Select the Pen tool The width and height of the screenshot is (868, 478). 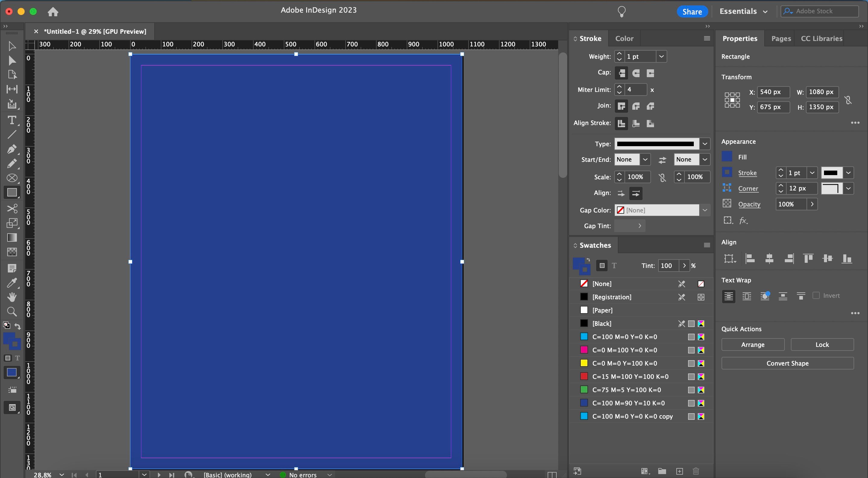(12, 149)
